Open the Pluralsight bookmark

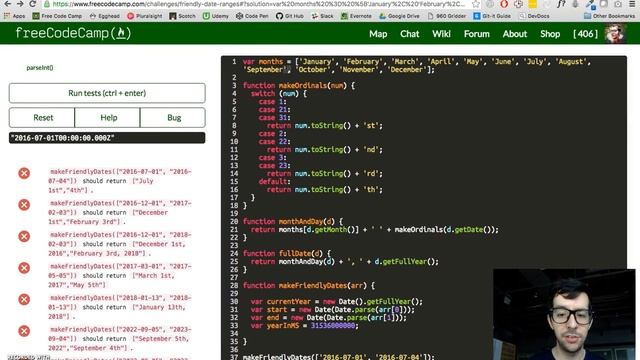pos(144,16)
